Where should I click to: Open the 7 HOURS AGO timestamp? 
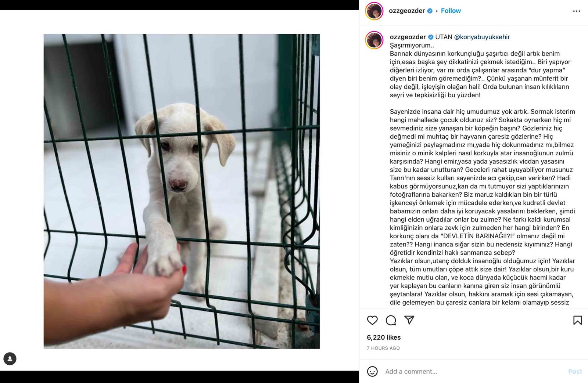(383, 348)
